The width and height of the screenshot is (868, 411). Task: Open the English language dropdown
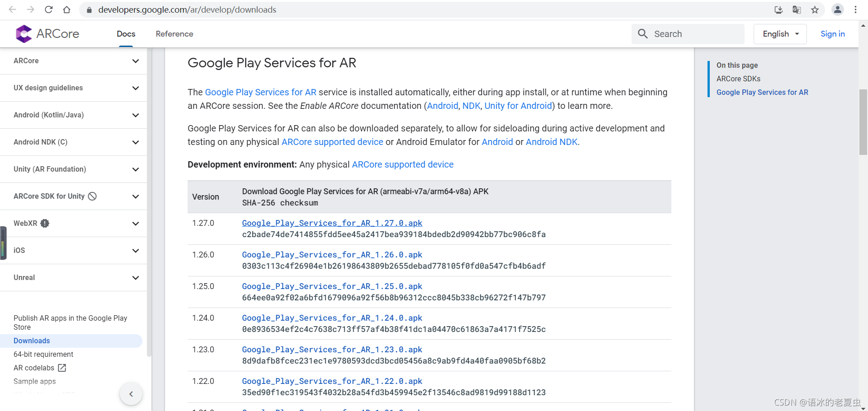[x=780, y=34]
